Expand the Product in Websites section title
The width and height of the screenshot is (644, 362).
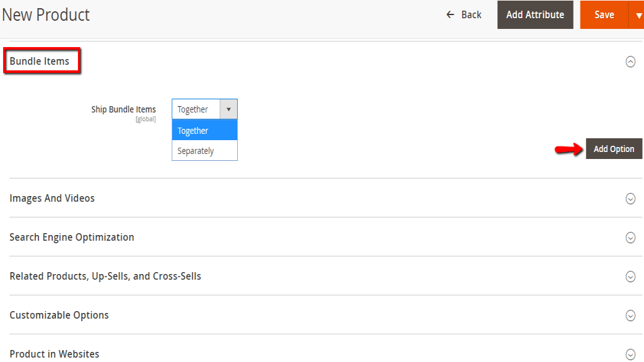tap(54, 354)
